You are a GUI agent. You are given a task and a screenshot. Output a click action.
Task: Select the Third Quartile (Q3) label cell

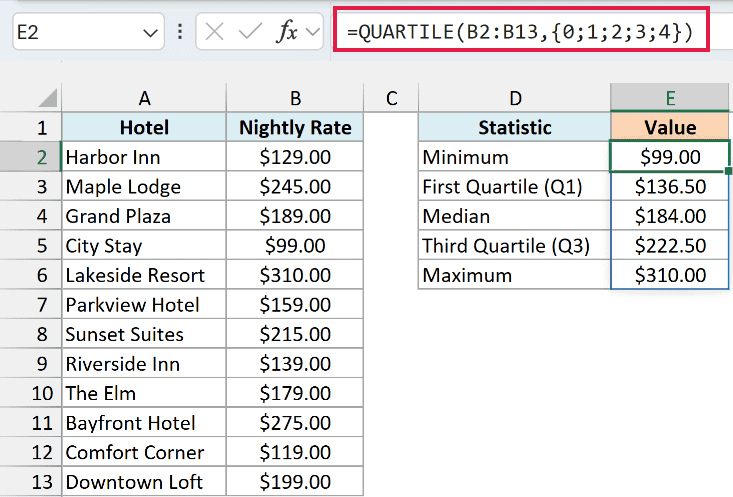515,245
